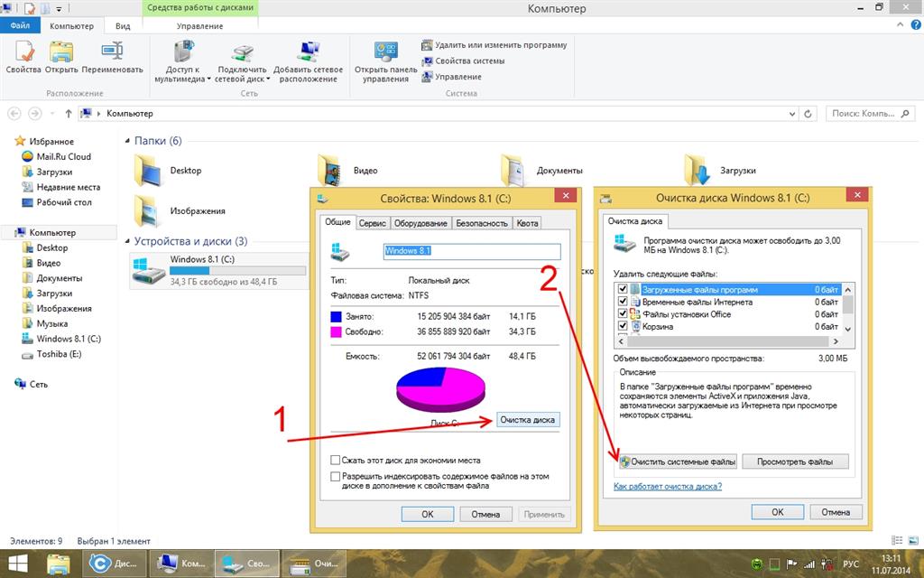Uncheck Recycle Bin (Корзина) checkbox
The image size is (924, 578).
[x=623, y=326]
